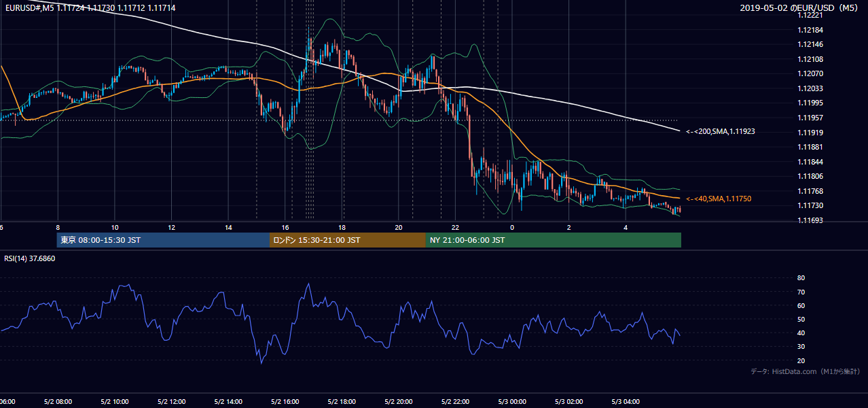Image resolution: width=868 pixels, height=408 pixels.
Task: Click price axis label 1.11957
Action: pos(810,118)
